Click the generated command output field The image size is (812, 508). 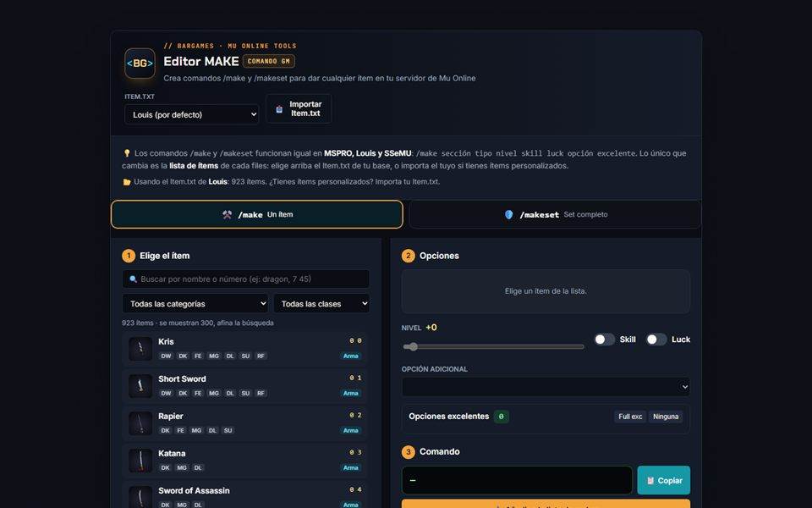coord(517,481)
